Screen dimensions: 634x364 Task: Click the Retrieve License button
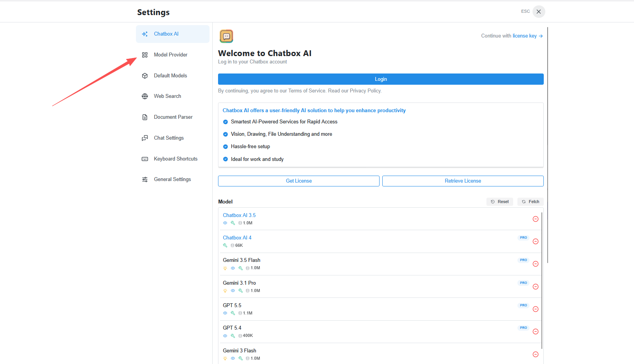point(463,181)
